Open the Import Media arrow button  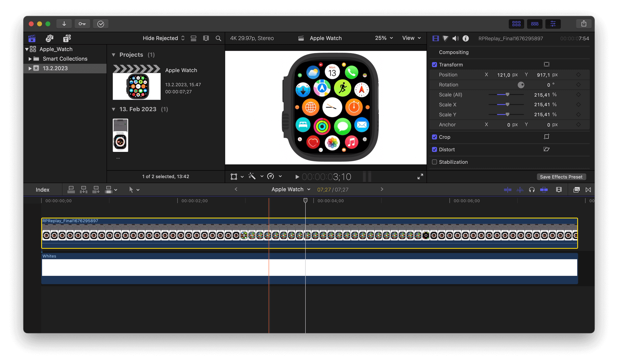pyautogui.click(x=64, y=24)
